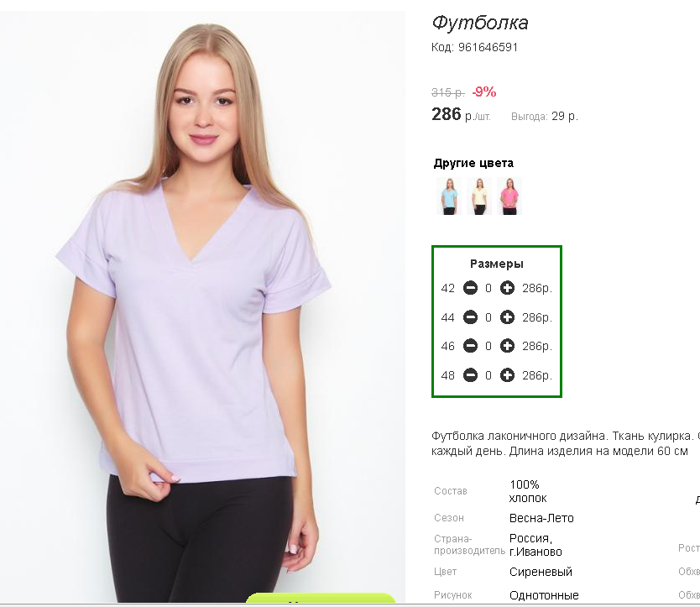
Task: Click the Сиреневый color value
Action: pos(541,572)
